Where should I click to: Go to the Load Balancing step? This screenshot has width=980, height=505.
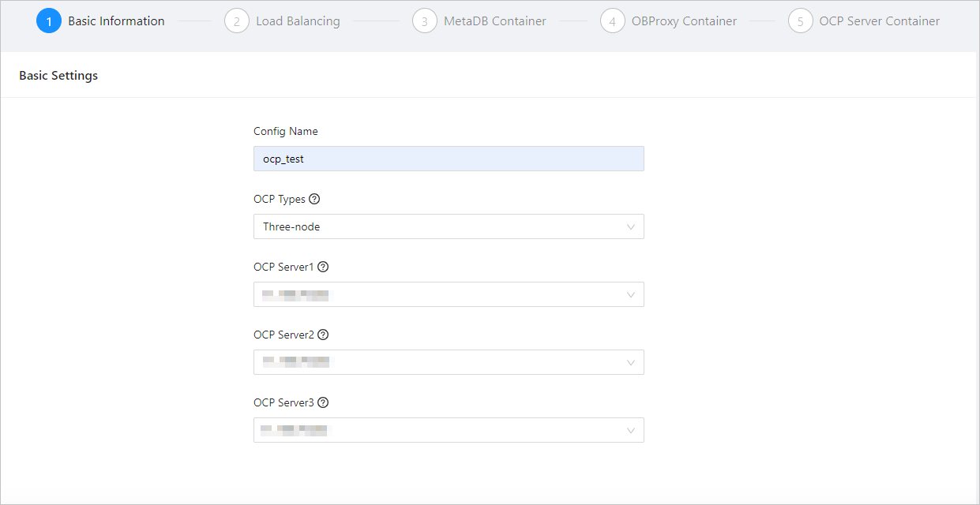pos(298,21)
